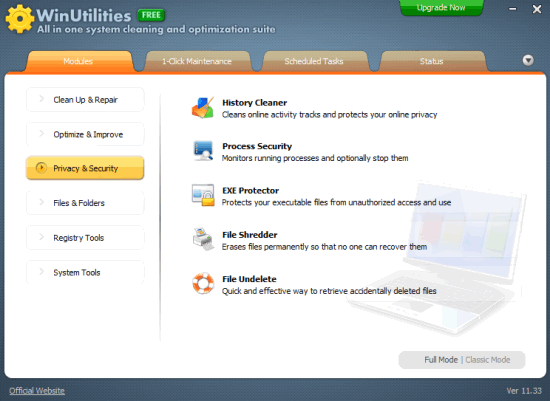Select the Files & Folders category

coord(85,203)
